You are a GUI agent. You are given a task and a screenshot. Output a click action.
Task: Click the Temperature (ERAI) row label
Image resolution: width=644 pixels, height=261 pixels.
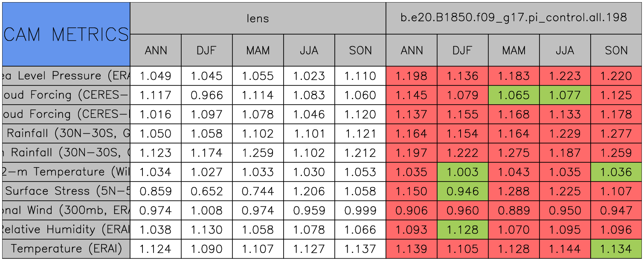[x=66, y=249]
